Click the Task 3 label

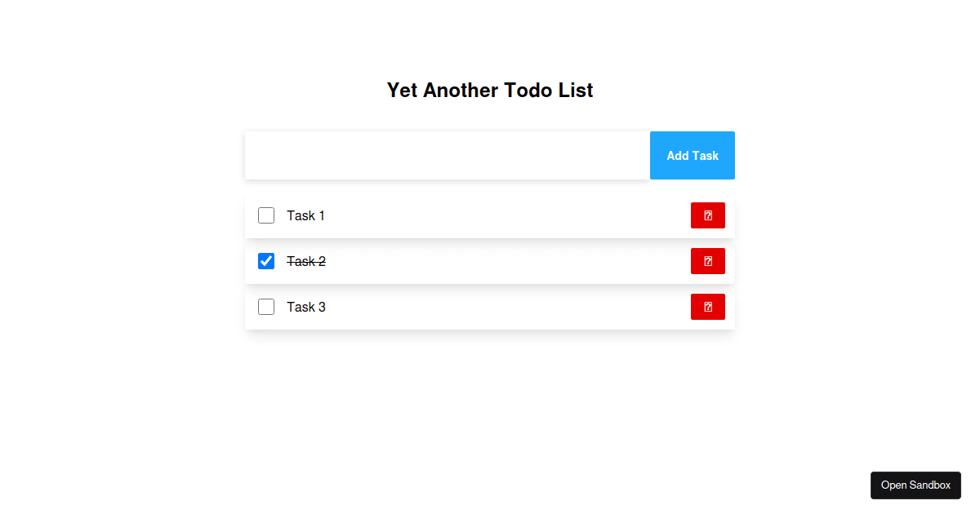pos(305,307)
